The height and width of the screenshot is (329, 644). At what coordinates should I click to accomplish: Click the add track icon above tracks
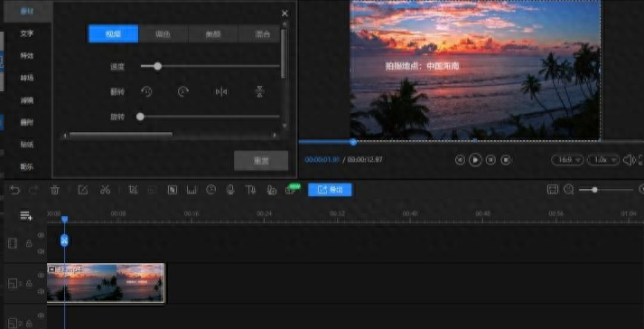(x=26, y=215)
